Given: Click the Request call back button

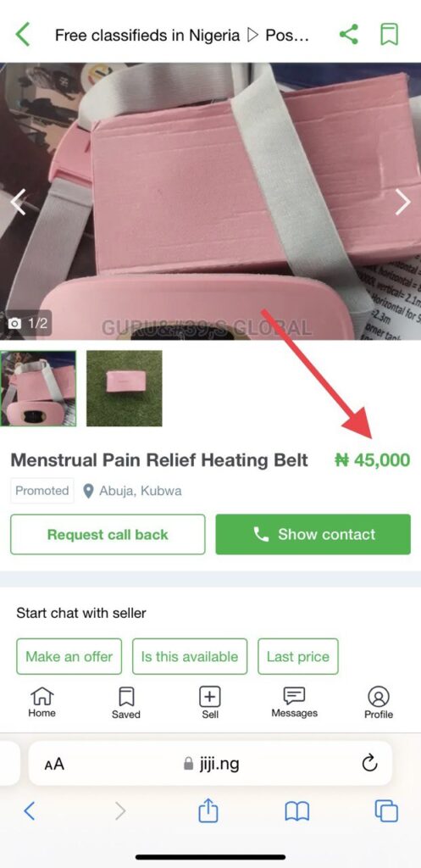Looking at the screenshot, I should 108,534.
